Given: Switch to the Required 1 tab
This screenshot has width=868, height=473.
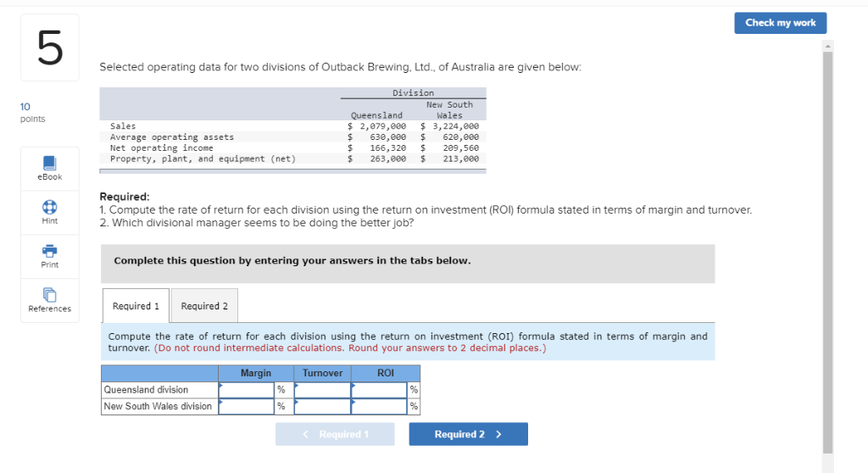Looking at the screenshot, I should pyautogui.click(x=136, y=306).
